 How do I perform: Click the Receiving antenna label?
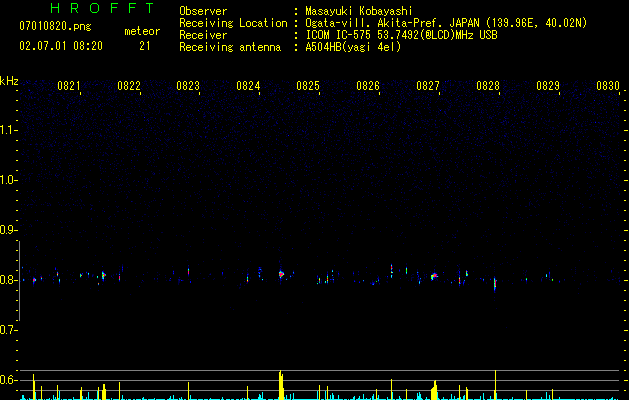[230, 47]
